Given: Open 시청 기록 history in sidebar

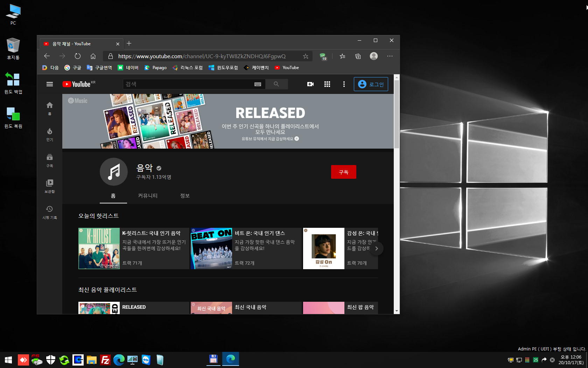Looking at the screenshot, I should point(50,212).
